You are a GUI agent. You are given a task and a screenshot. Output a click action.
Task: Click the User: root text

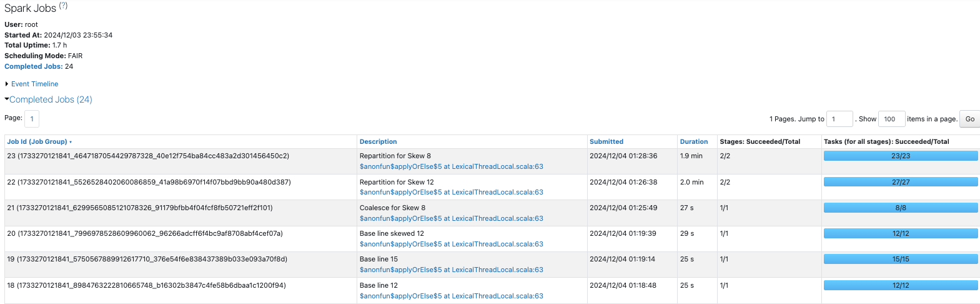(x=21, y=24)
